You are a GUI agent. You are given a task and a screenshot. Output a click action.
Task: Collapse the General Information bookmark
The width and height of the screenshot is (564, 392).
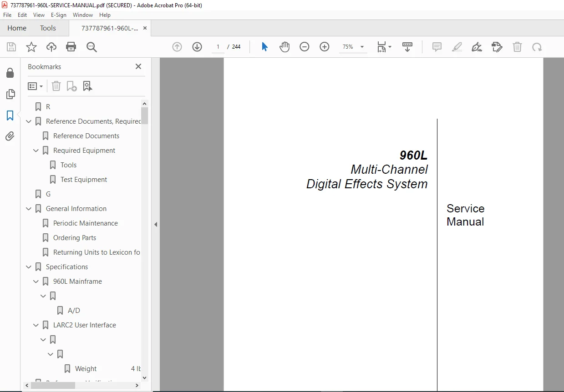point(29,209)
